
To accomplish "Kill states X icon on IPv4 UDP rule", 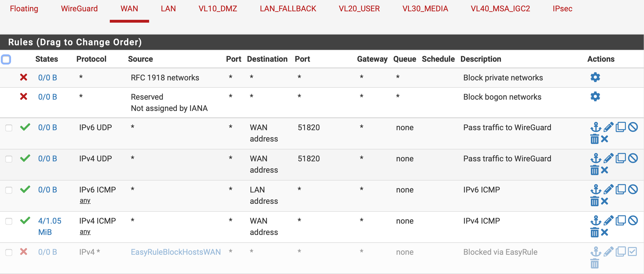I will (604, 170).
